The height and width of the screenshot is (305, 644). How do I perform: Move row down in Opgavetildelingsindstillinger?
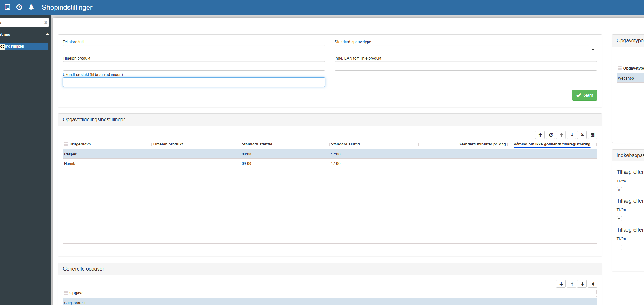click(572, 135)
